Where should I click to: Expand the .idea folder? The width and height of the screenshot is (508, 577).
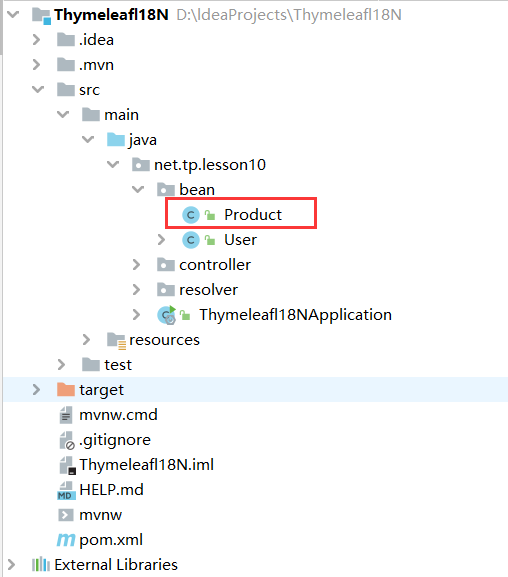click(x=36, y=40)
